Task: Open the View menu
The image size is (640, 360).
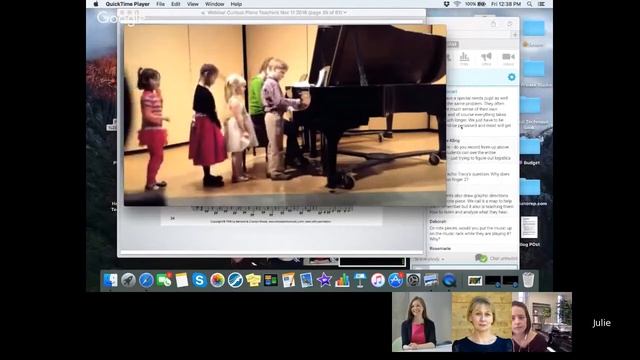Action: point(193,4)
